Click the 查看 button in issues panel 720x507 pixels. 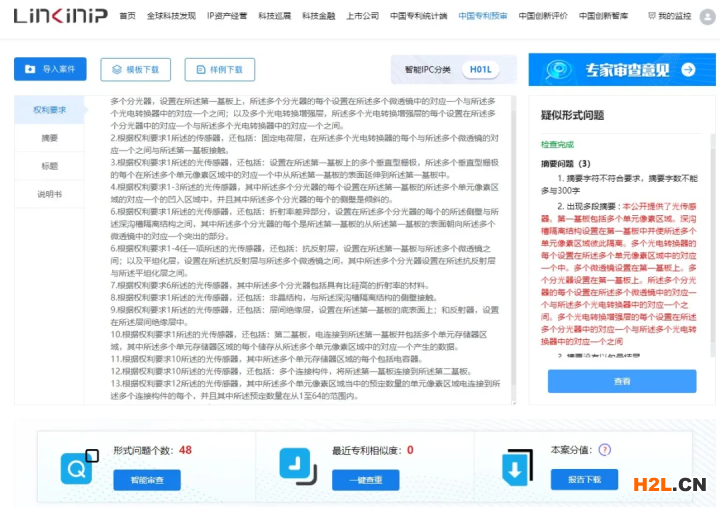pos(622,381)
